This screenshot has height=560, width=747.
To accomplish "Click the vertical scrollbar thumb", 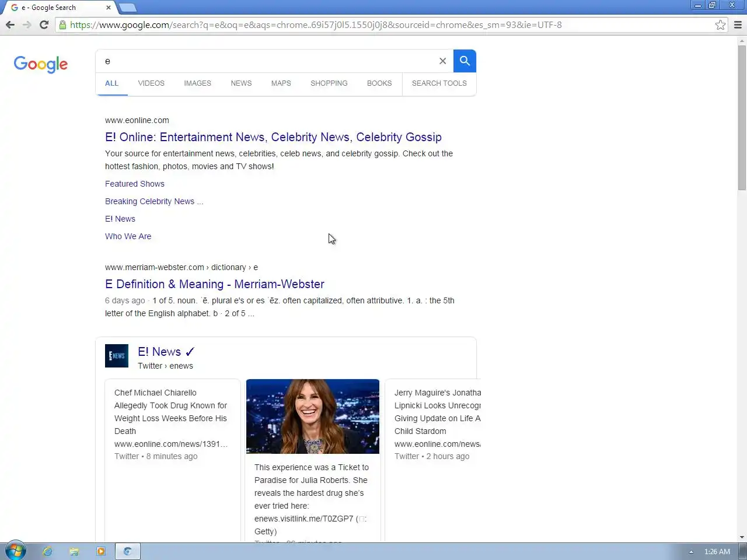I will (x=742, y=117).
